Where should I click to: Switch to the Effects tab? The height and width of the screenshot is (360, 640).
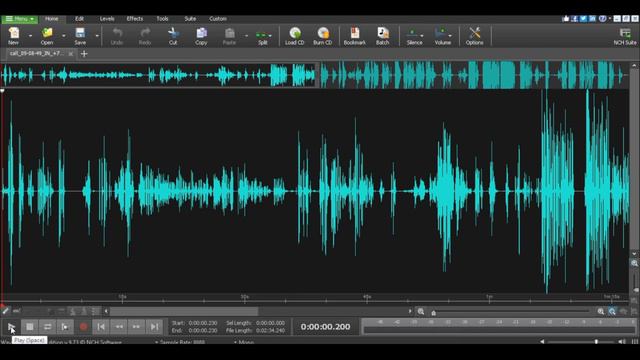[135, 19]
